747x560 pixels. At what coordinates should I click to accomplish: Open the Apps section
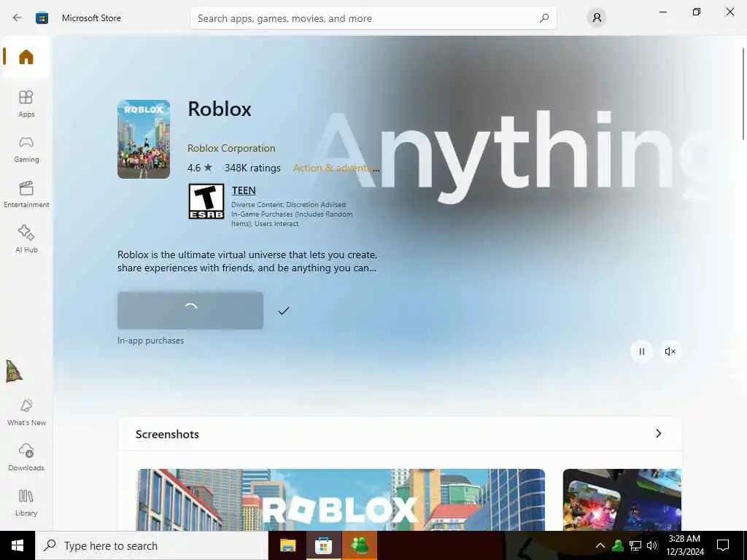click(26, 104)
